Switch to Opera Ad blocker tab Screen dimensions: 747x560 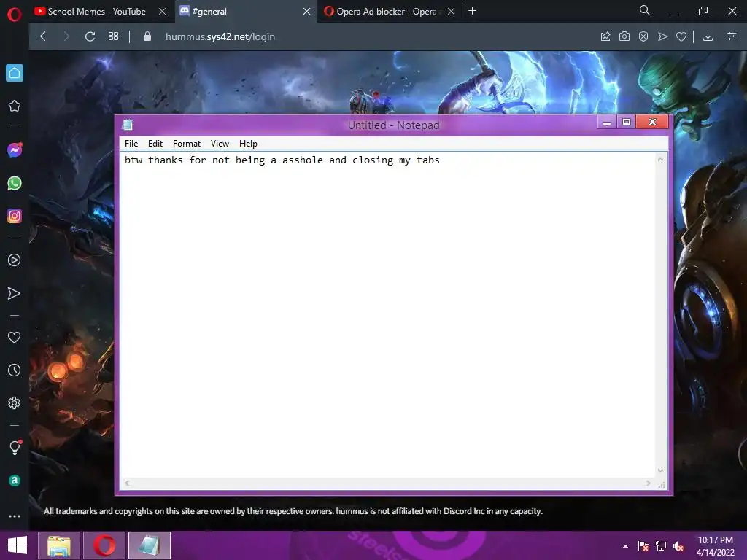coord(387,12)
